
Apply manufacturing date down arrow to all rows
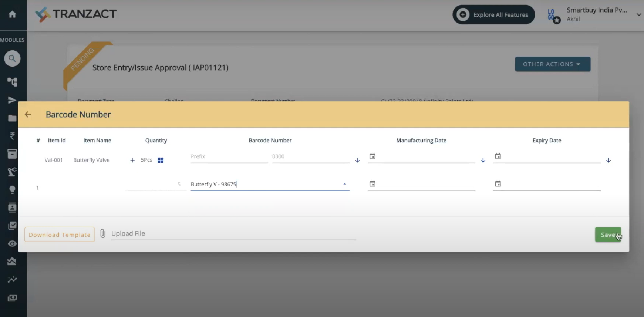coord(483,160)
